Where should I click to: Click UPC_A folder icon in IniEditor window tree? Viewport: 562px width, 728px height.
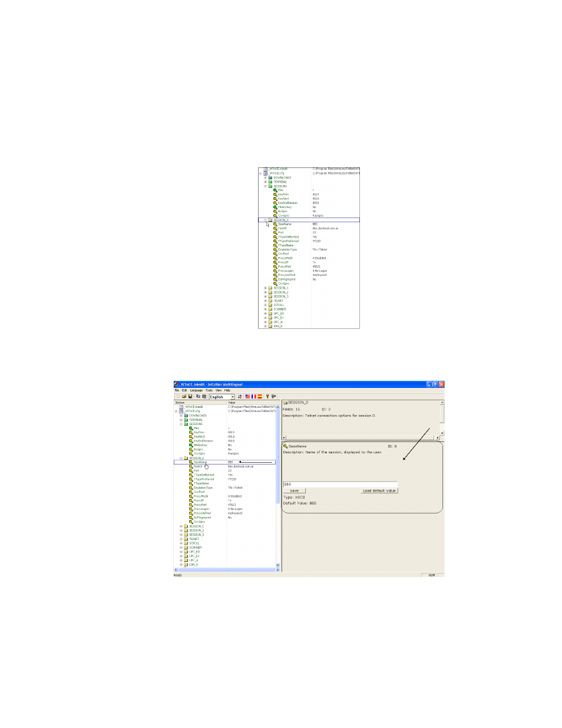(x=186, y=560)
